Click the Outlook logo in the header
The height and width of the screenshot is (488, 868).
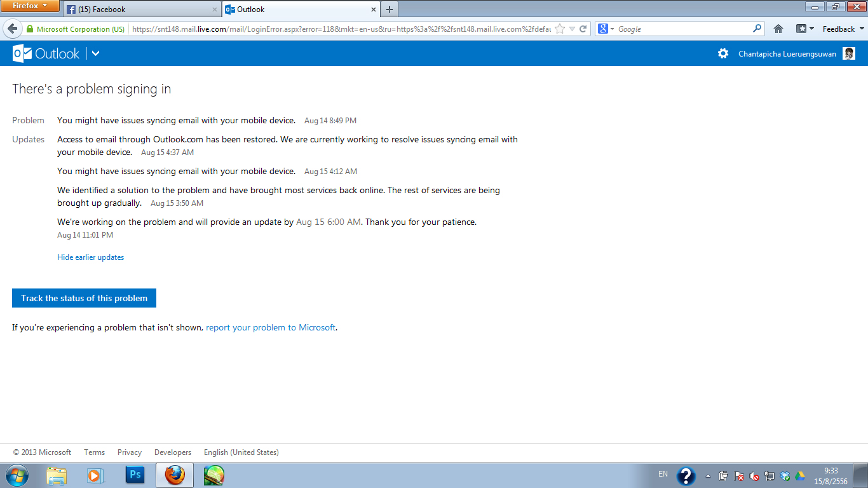[x=46, y=53]
